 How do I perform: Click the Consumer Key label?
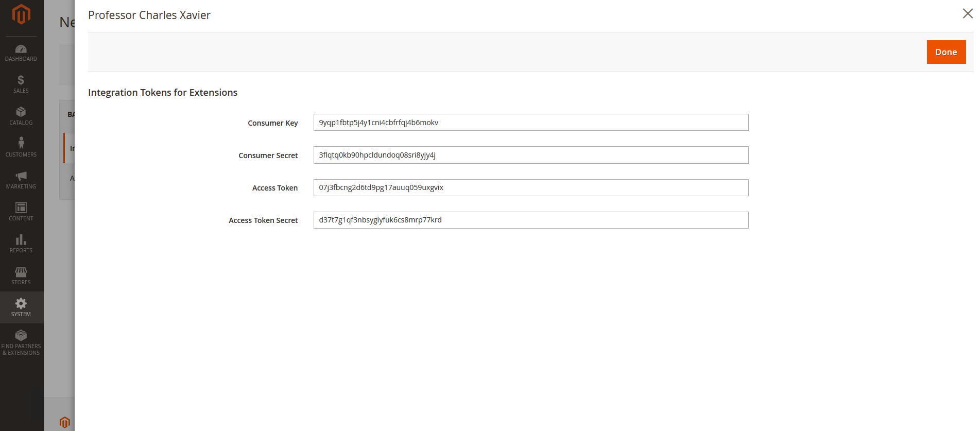tap(272, 123)
